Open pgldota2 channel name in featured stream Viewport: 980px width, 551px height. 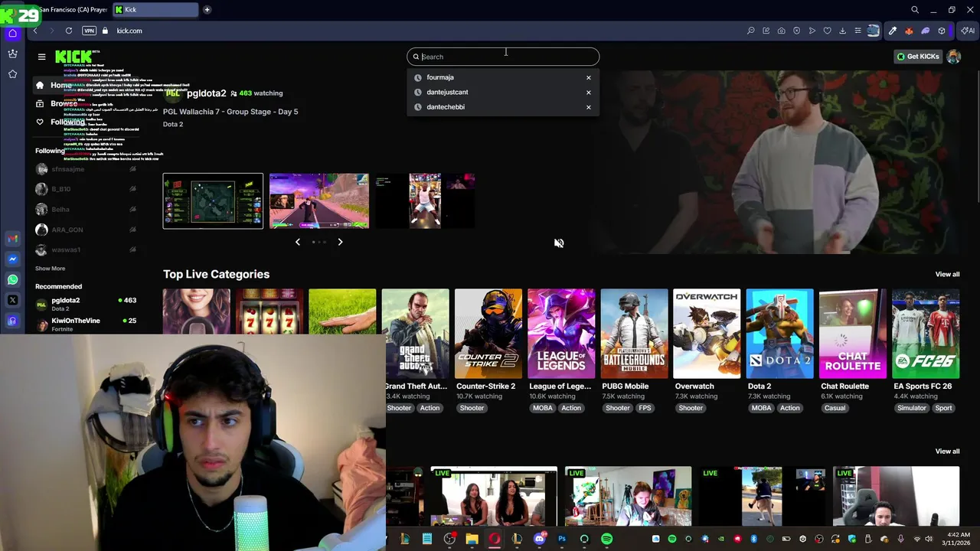206,93
